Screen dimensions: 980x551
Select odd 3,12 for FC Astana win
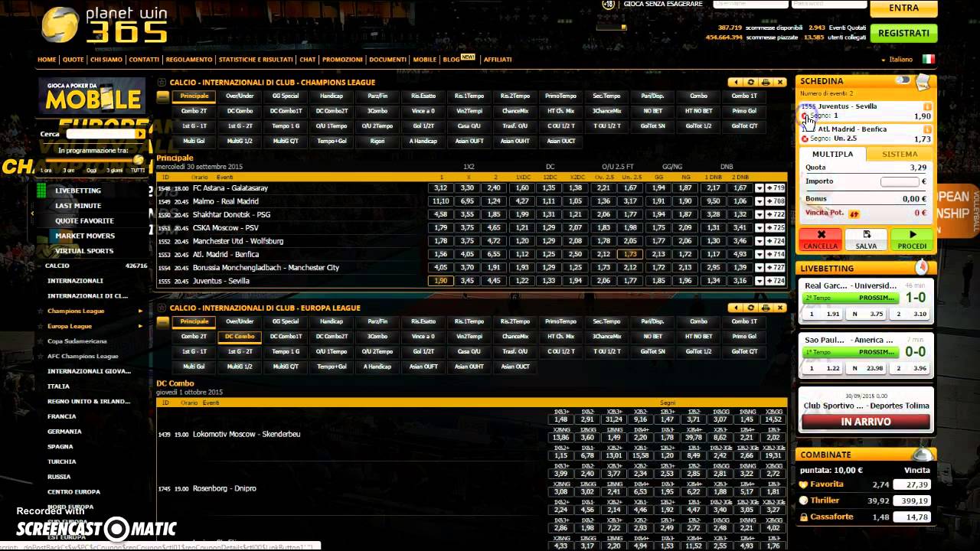(x=440, y=188)
